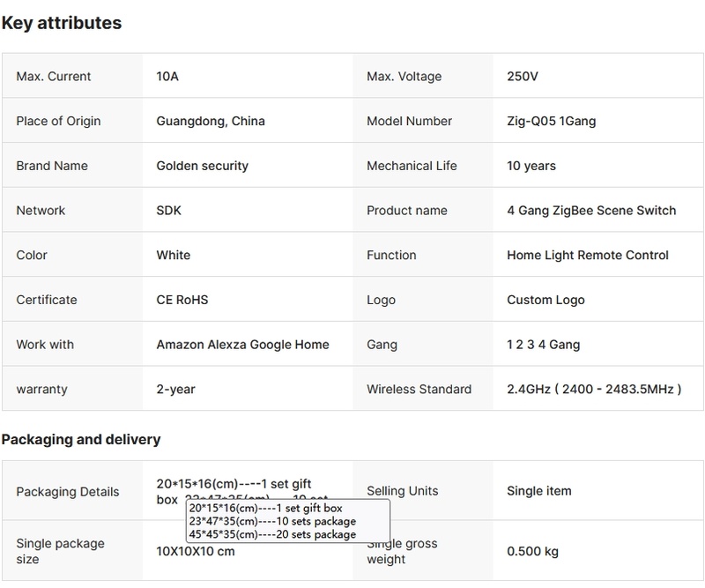Click 4 Gang ZigBee Scene Switch text
Viewport: 705px width, 588px height.
pos(591,211)
